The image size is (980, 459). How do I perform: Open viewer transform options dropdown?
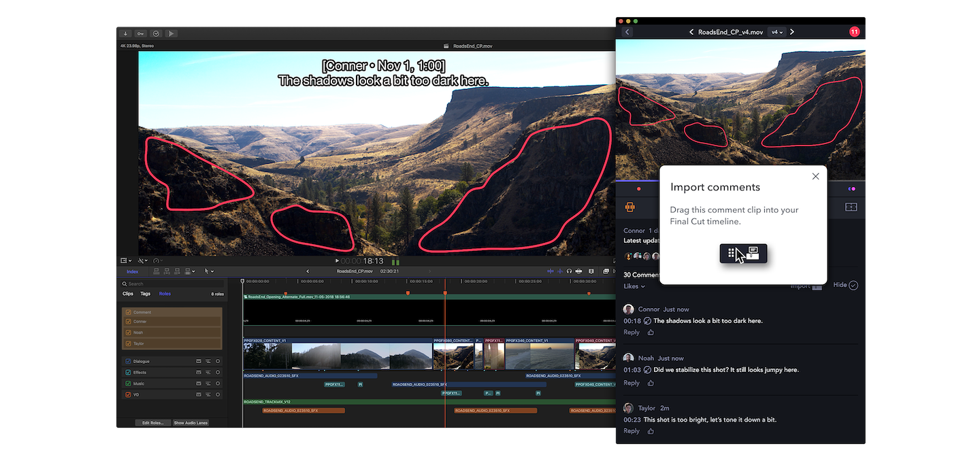pos(126,260)
